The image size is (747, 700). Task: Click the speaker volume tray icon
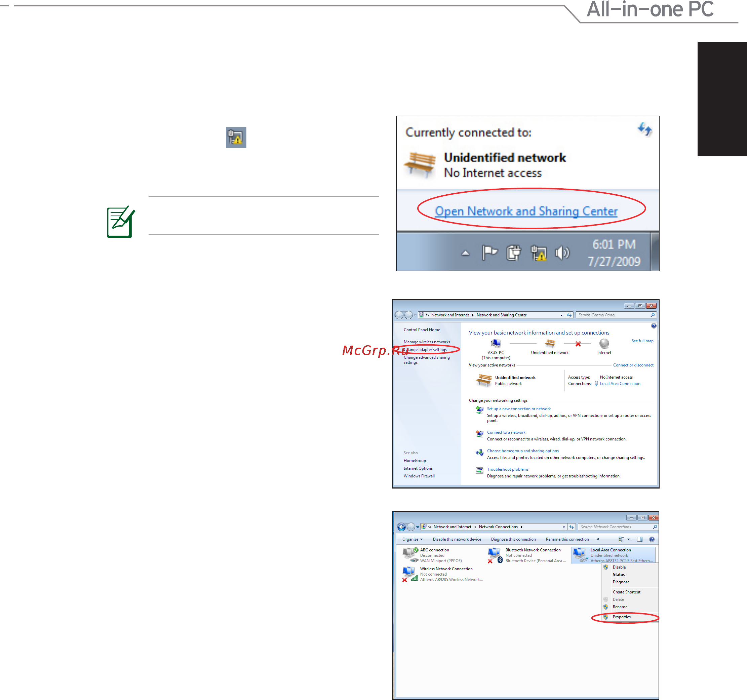click(562, 253)
